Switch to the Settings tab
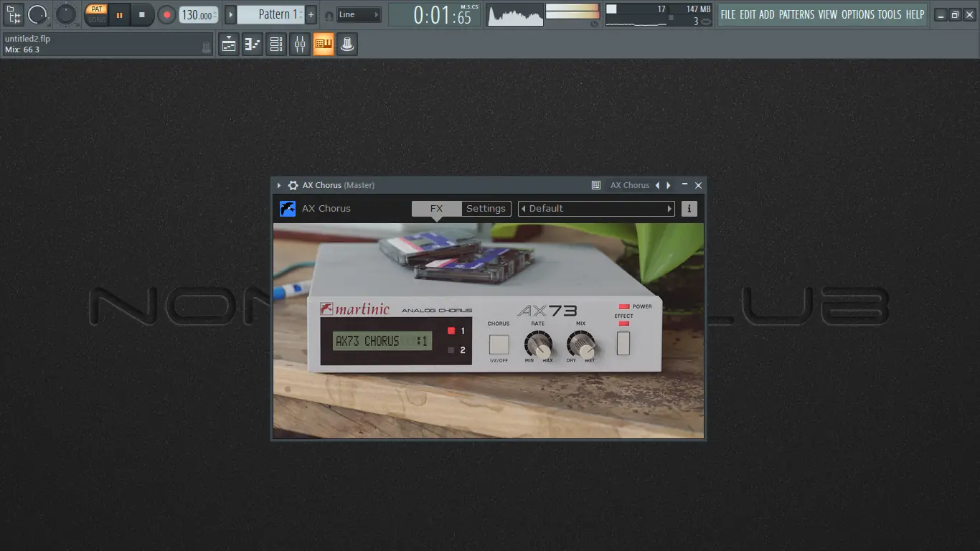 [x=486, y=208]
